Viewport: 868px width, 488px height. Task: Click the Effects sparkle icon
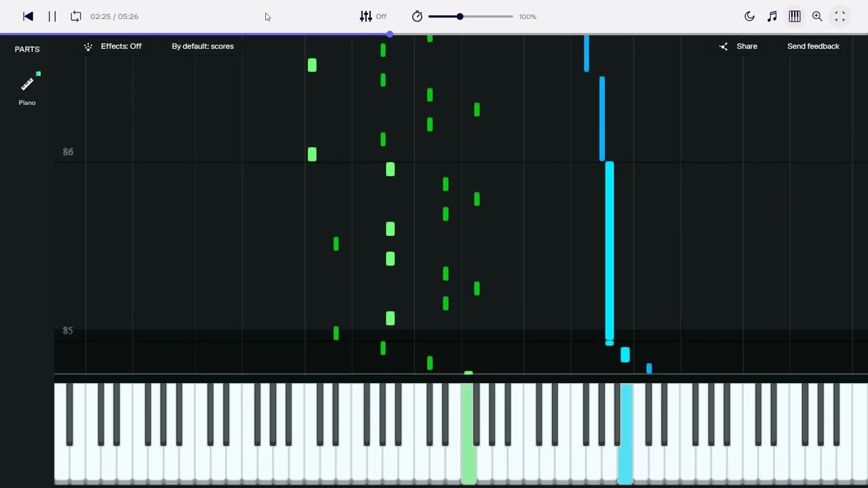coord(88,46)
